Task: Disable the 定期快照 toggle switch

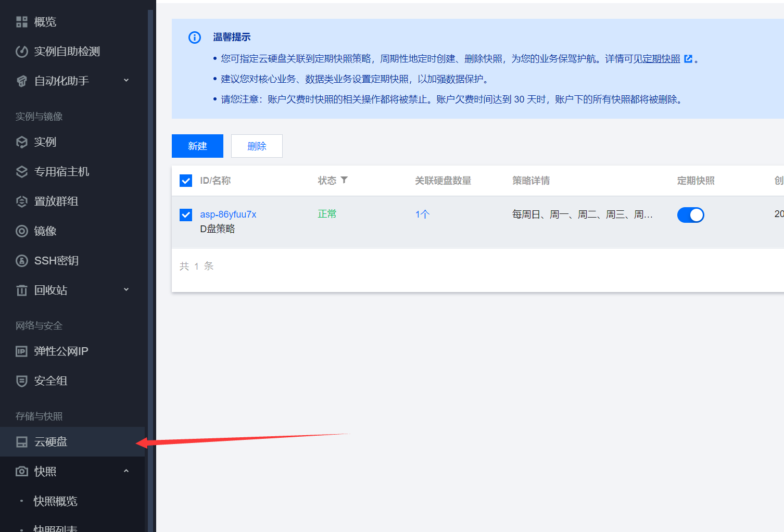Action: click(690, 215)
